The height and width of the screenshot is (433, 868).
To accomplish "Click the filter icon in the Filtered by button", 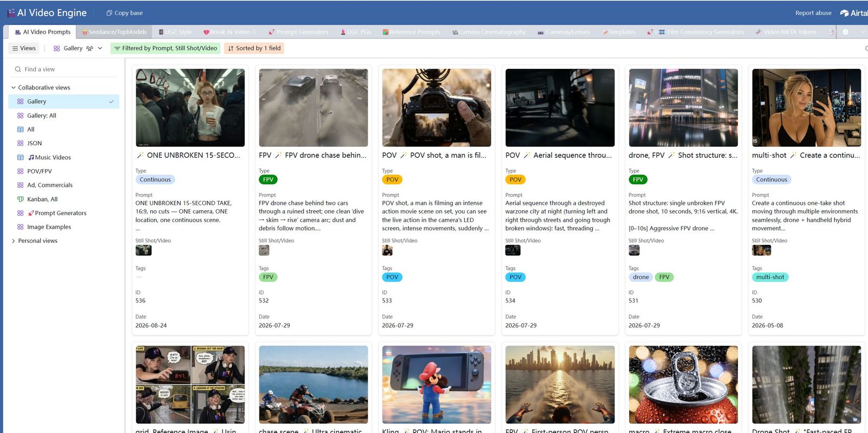I will click(117, 48).
